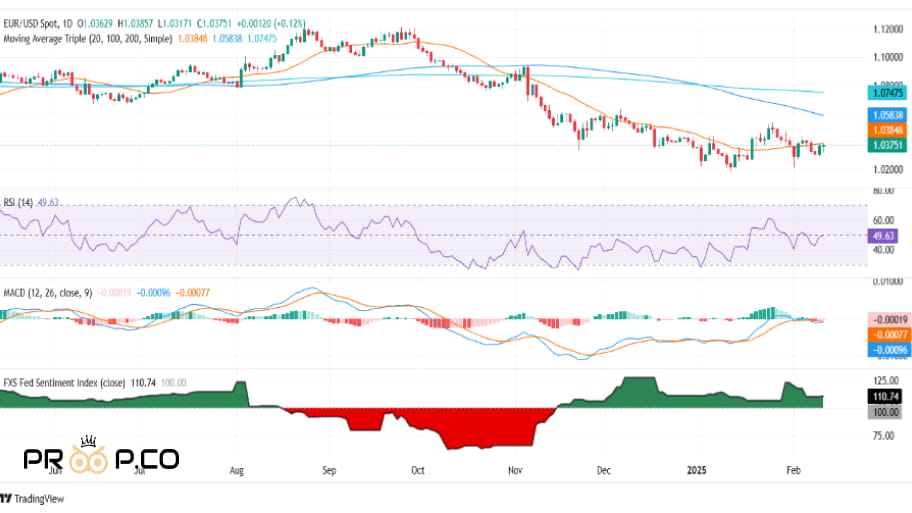Image resolution: width=912 pixels, height=513 pixels.
Task: Click the 40.00 RSI axis label
Action: [x=884, y=250]
